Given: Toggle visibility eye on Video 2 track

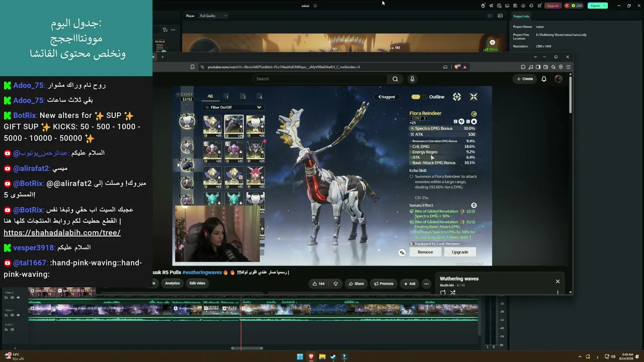Looking at the screenshot, I should [18, 298].
